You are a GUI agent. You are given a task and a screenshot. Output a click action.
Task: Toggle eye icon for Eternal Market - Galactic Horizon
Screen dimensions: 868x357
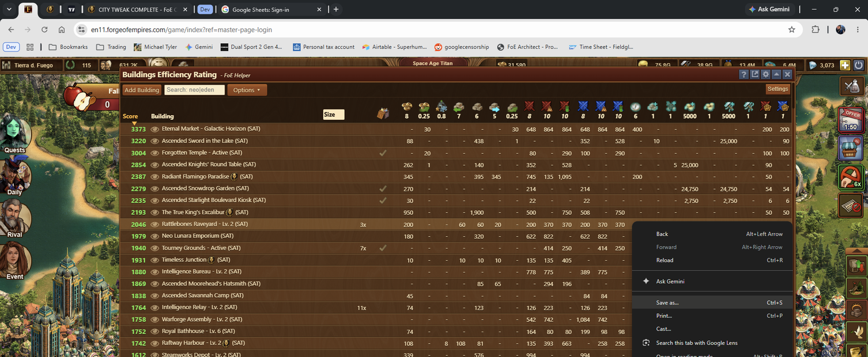click(154, 129)
